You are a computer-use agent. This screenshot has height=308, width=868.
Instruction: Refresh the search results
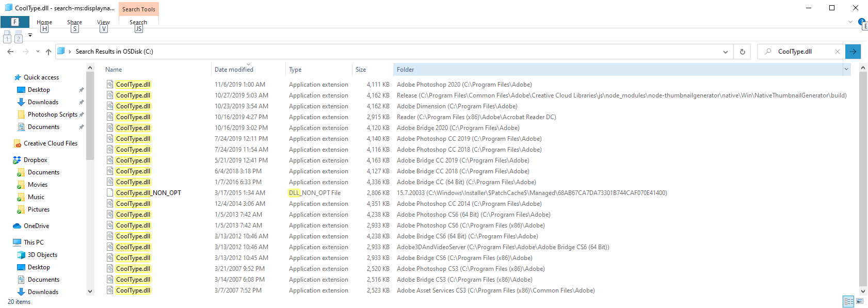742,52
